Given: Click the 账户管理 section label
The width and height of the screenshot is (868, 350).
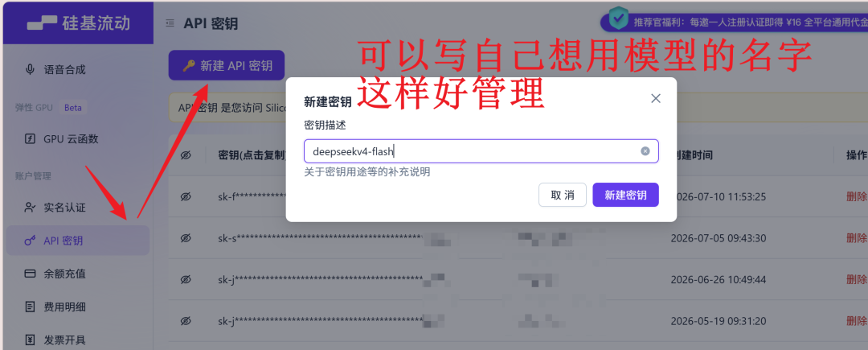Looking at the screenshot, I should pyautogui.click(x=33, y=176).
